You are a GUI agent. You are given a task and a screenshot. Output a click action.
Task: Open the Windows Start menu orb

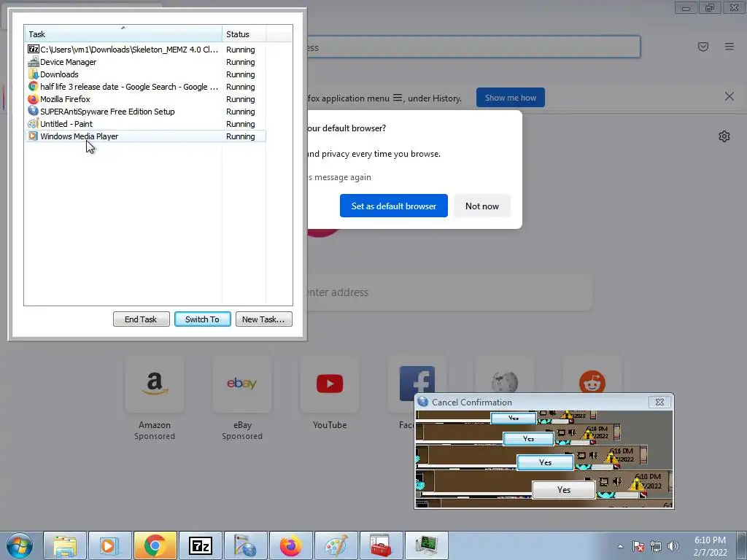pos(20,545)
